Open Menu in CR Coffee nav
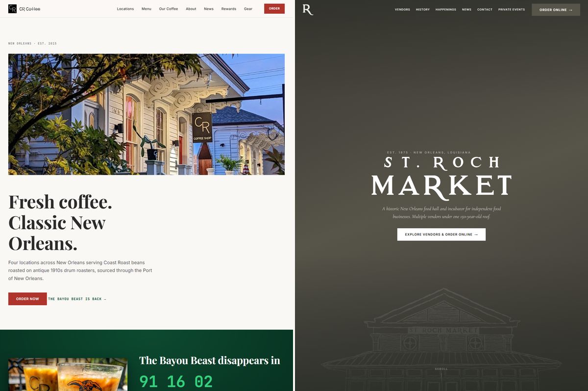 pos(147,9)
